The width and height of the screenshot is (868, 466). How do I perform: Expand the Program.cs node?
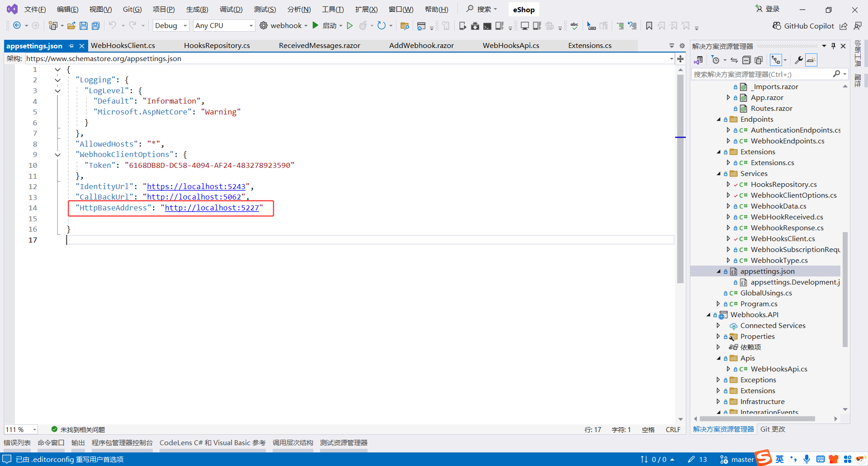(718, 304)
